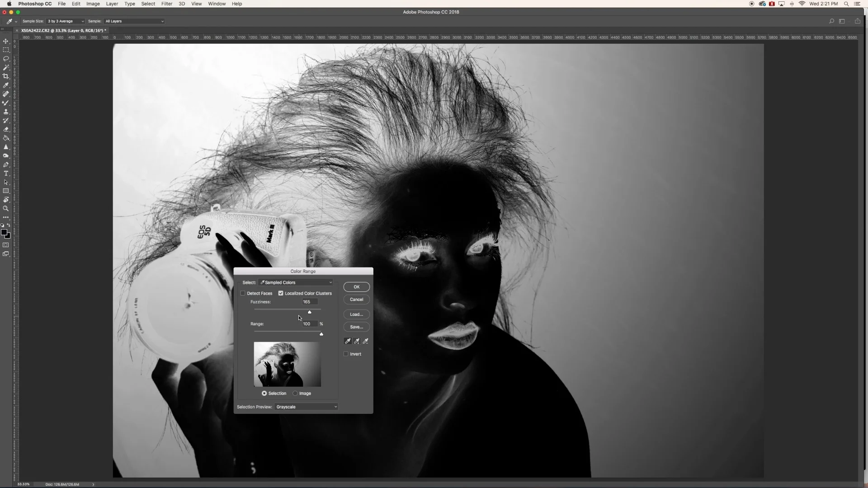Enable the Detect Faces checkbox

tap(243, 293)
